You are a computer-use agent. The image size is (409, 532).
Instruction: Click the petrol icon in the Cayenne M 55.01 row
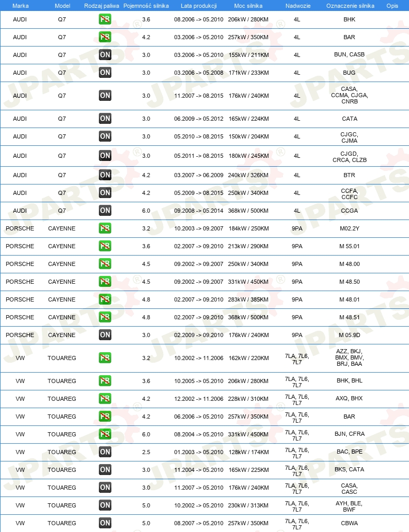105,246
